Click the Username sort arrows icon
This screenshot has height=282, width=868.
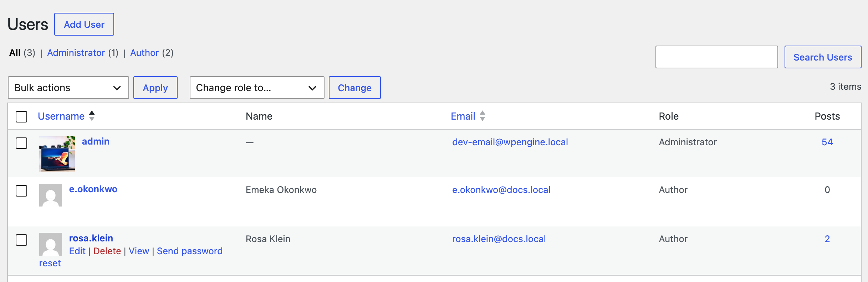point(92,116)
